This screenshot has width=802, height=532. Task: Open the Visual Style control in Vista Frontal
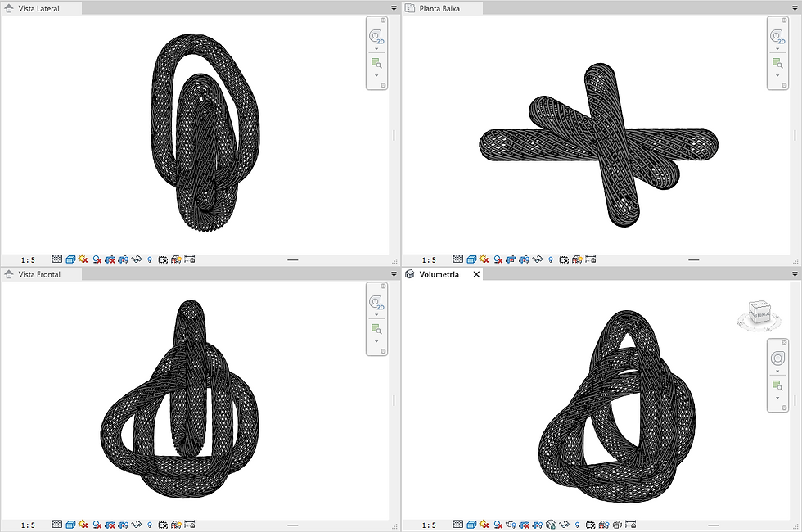coord(69,524)
